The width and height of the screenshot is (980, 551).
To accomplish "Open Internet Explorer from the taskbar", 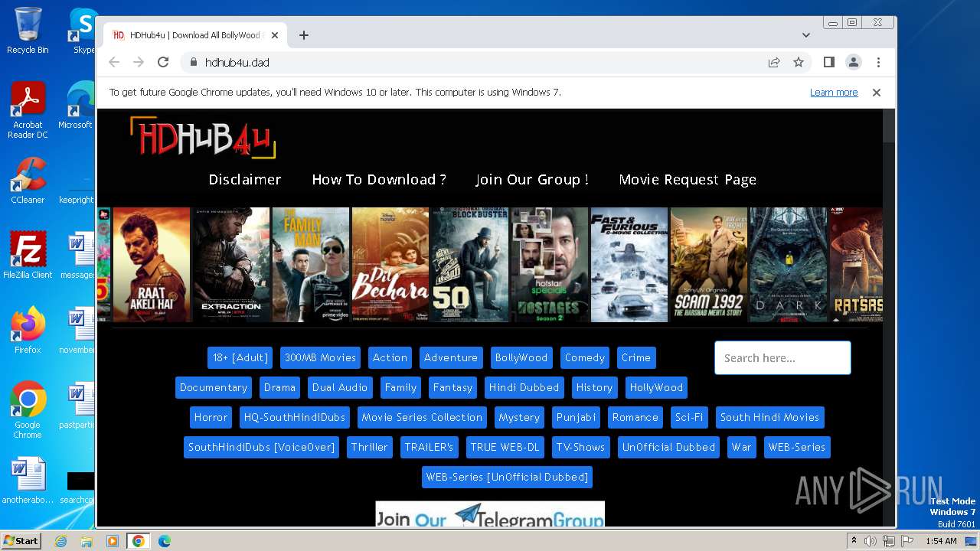I will 61,541.
